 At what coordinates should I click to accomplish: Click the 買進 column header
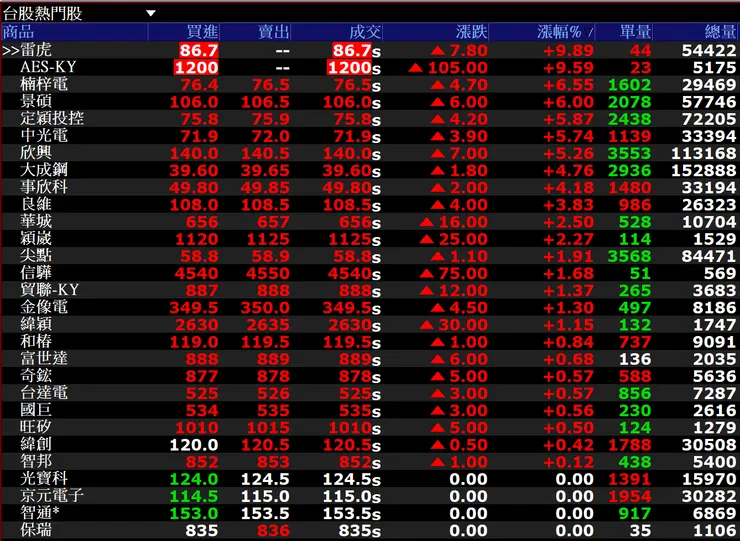[x=202, y=32]
